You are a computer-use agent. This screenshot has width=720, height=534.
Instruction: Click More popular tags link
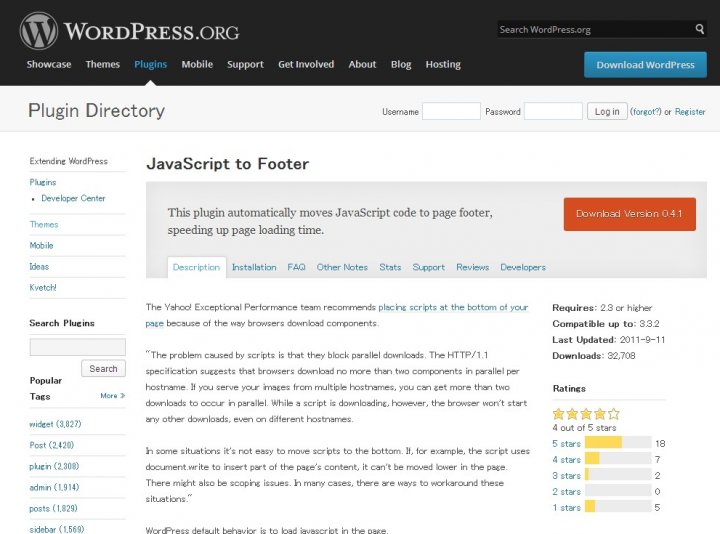112,396
